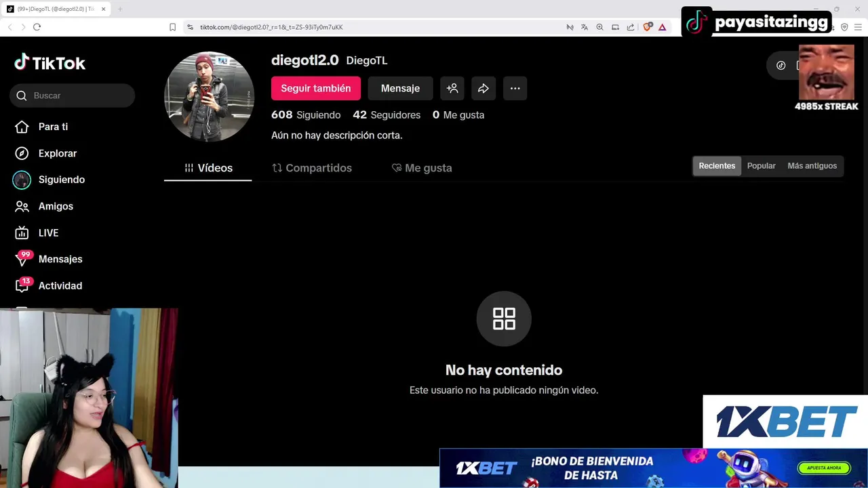Click the Amigos people icon
This screenshot has height=488, width=868.
(22, 206)
